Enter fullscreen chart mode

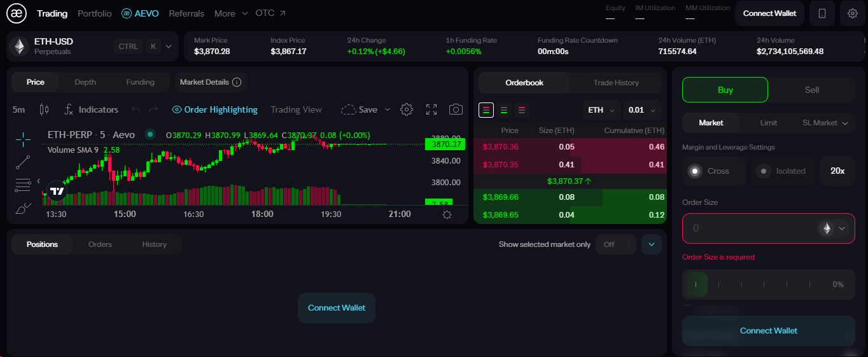431,109
